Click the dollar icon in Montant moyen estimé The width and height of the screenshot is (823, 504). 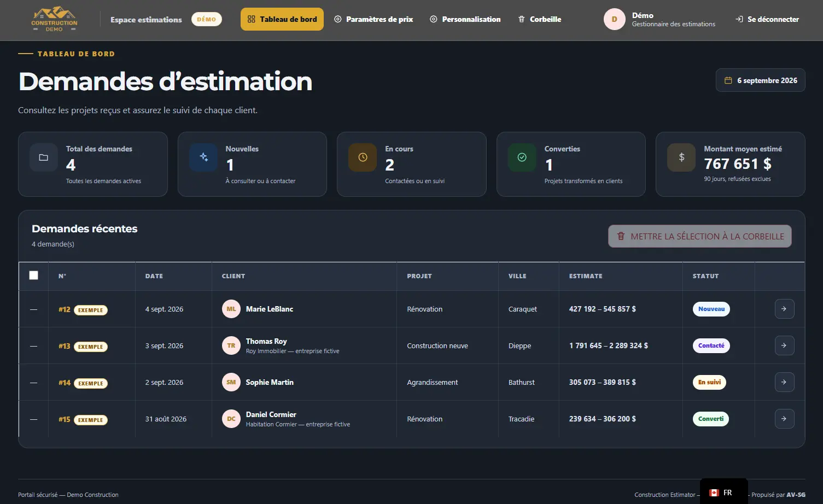click(681, 157)
